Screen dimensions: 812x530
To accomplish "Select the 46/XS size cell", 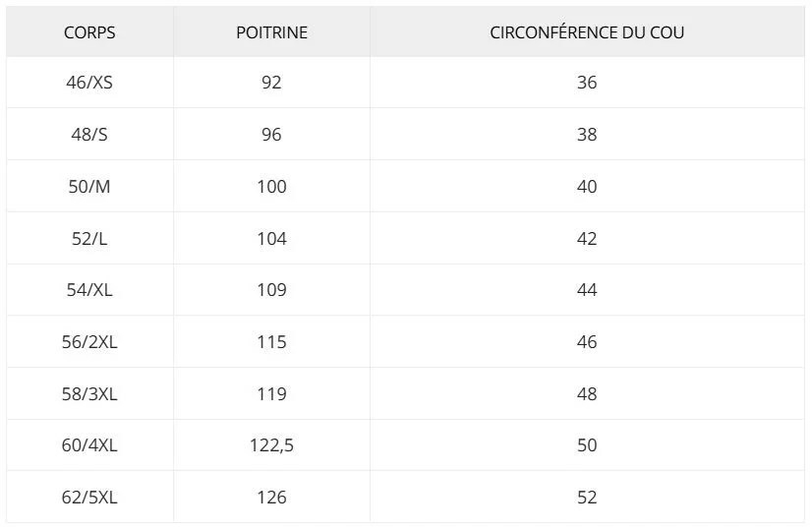I will [x=89, y=83].
